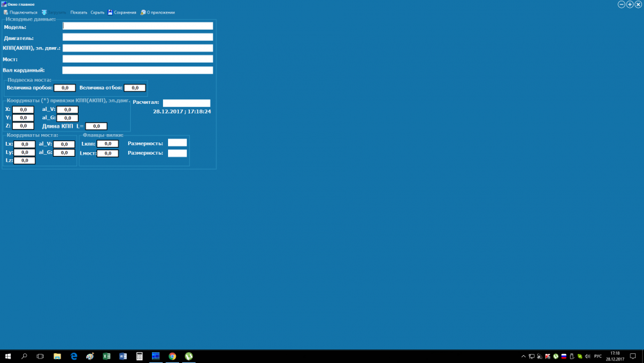Click the Мост text field

138,59
